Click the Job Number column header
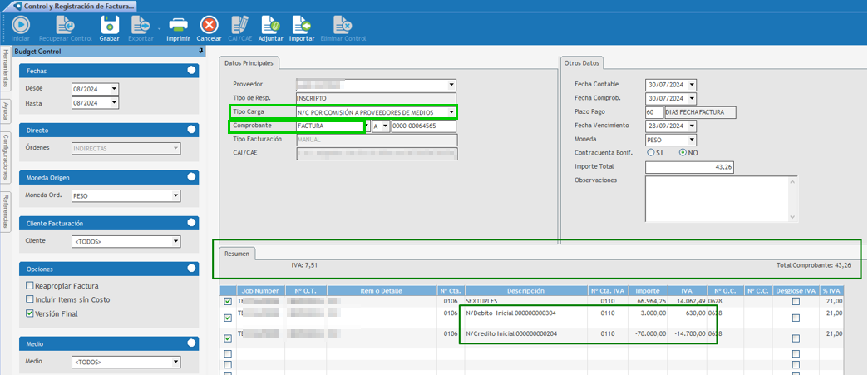The width and height of the screenshot is (868, 375). [261, 291]
